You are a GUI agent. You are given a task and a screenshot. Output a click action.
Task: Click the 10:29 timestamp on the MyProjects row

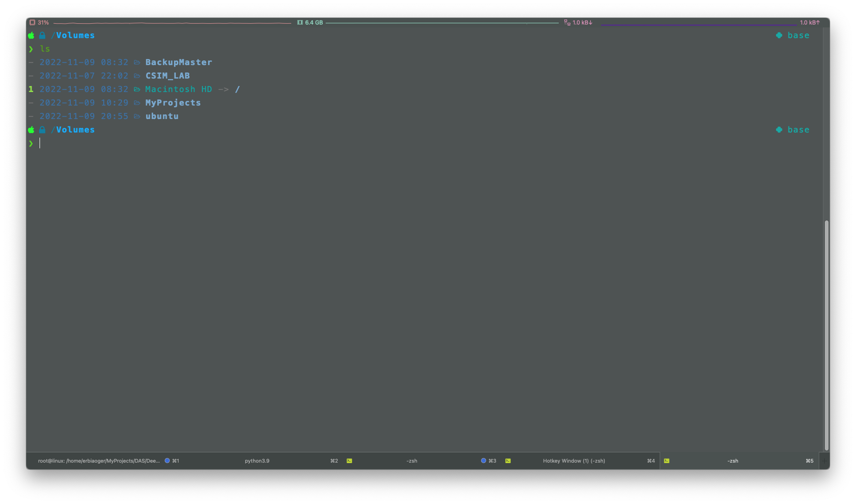114,103
